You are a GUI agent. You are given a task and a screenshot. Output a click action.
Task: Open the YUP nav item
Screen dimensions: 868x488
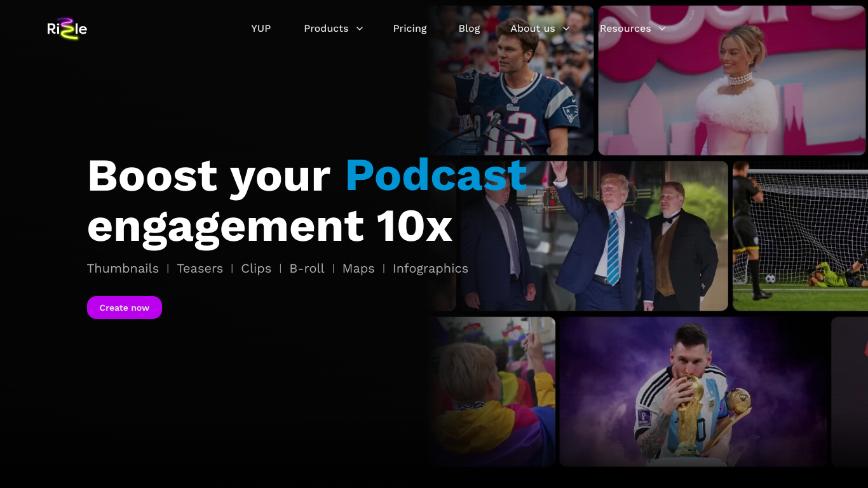click(261, 29)
